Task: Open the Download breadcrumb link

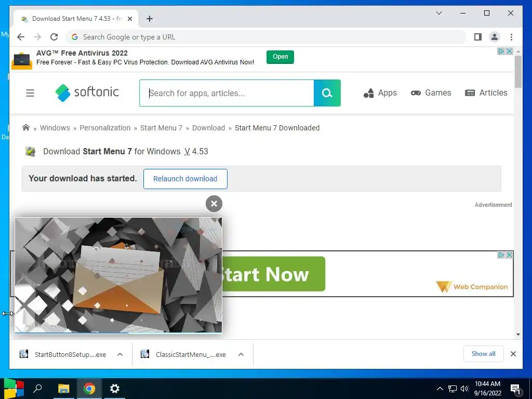Action: point(208,128)
